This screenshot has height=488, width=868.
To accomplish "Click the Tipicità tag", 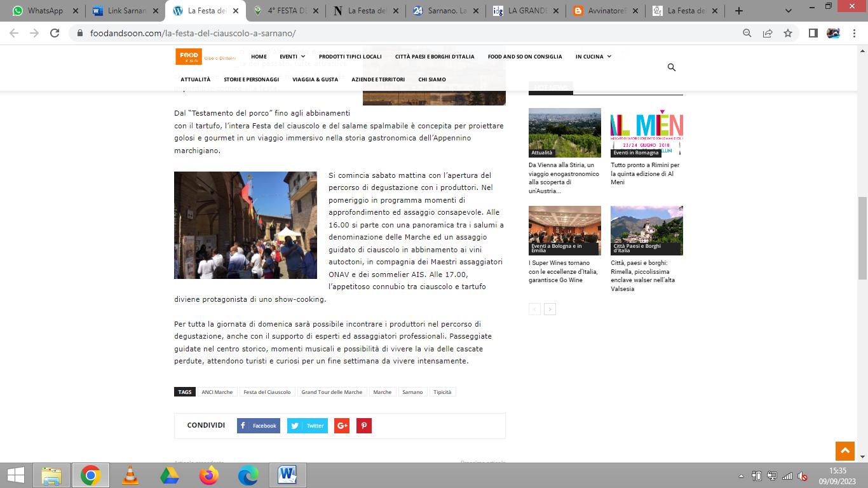I will (x=442, y=392).
